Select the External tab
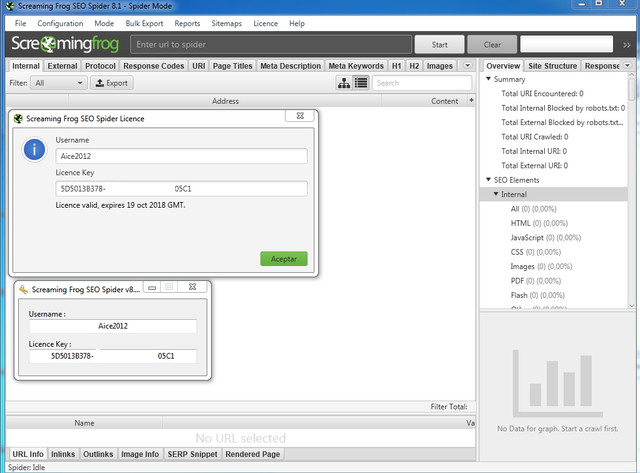Viewport: 640px width, 473px height. click(x=62, y=66)
